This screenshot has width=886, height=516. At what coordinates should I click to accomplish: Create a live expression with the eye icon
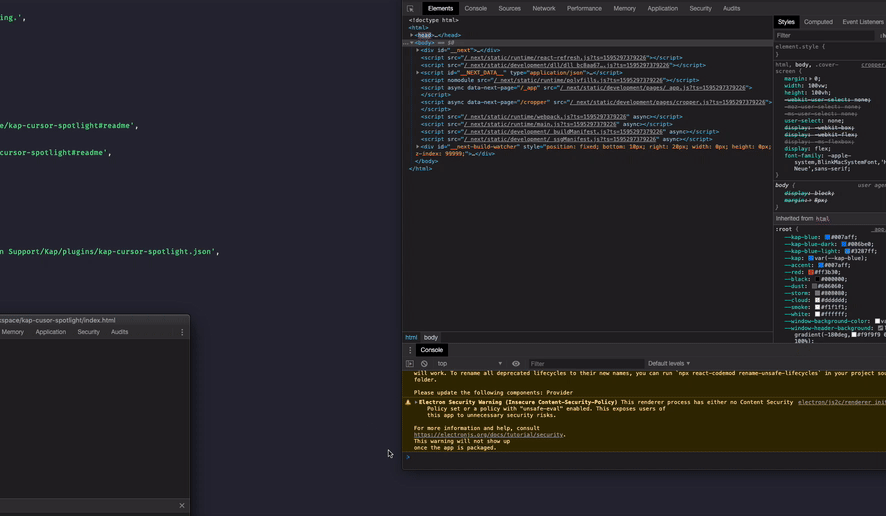coord(516,364)
